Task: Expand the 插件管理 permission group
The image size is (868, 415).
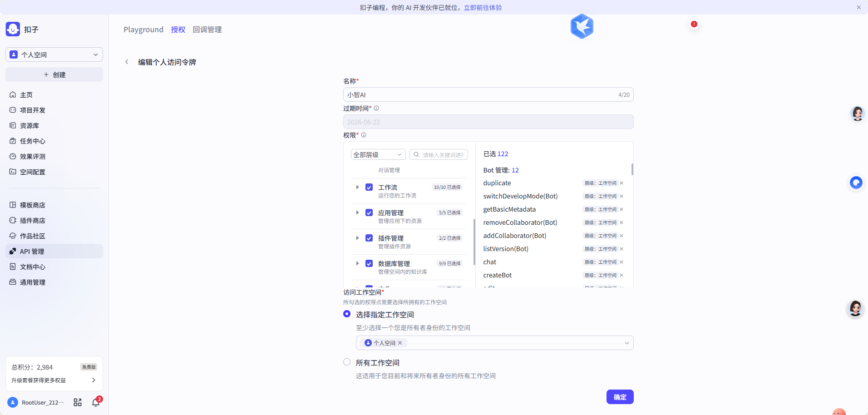Action: 357,238
